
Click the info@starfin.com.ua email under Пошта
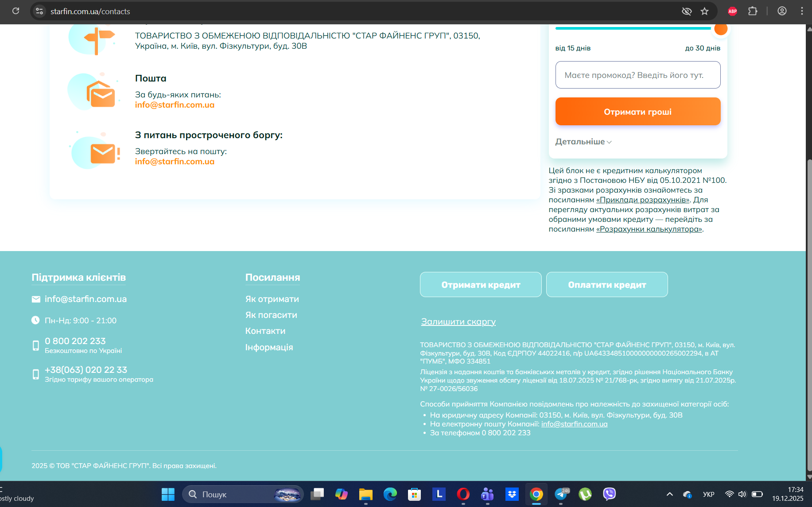coord(175,105)
